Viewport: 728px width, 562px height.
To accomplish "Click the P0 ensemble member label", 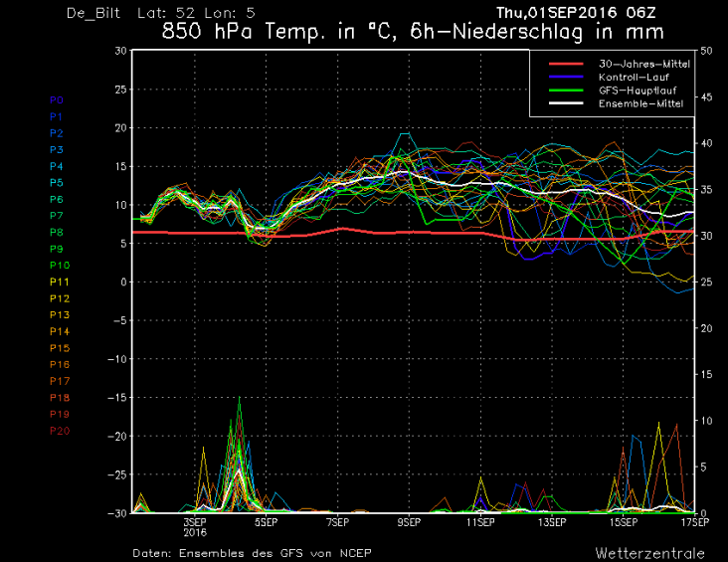I will (x=56, y=100).
